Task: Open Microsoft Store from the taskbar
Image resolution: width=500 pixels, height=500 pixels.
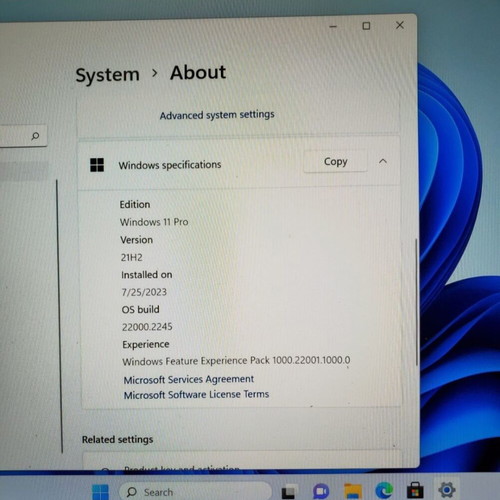Action: point(415,490)
